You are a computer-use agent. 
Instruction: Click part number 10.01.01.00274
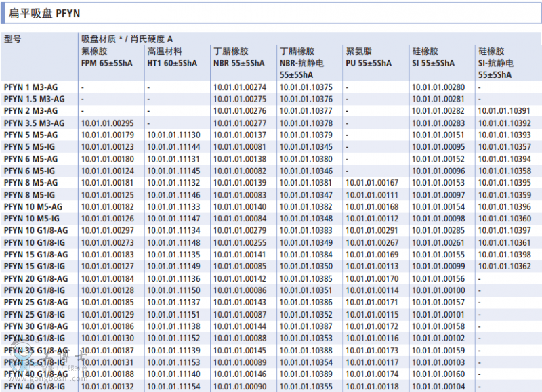tap(240, 87)
